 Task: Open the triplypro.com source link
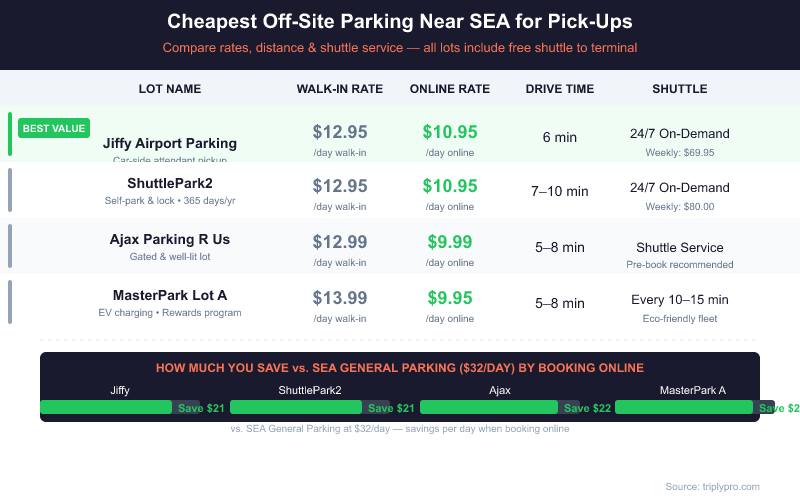(x=712, y=486)
